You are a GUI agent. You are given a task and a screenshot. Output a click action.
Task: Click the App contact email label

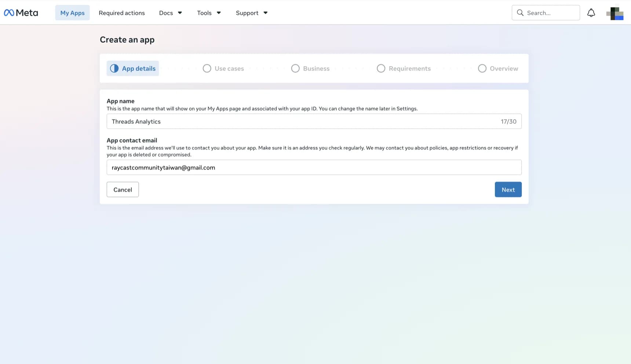point(132,140)
